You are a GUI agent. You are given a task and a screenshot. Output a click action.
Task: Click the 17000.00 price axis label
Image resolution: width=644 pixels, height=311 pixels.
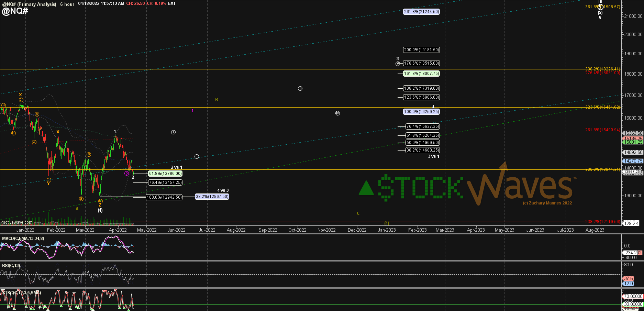pyautogui.click(x=633, y=95)
